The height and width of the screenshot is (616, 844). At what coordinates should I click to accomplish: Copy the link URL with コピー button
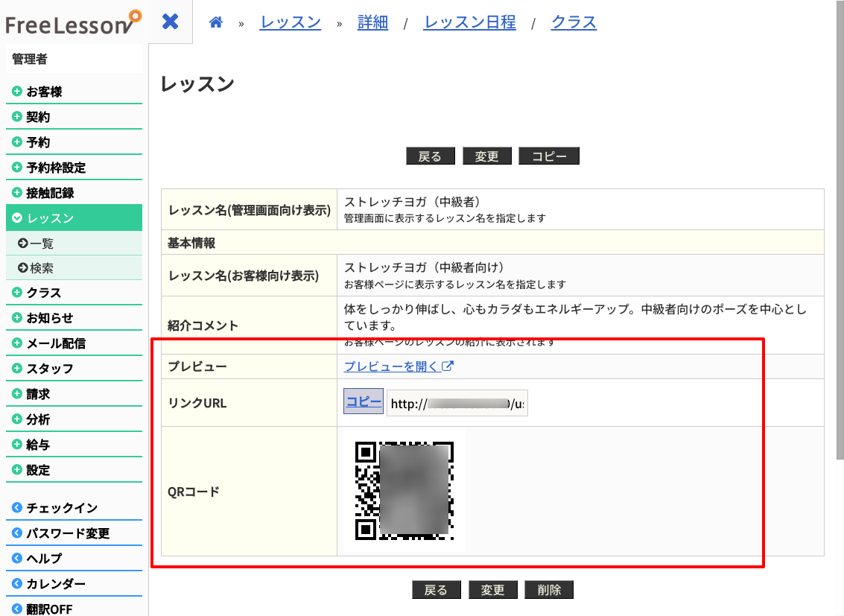point(364,401)
